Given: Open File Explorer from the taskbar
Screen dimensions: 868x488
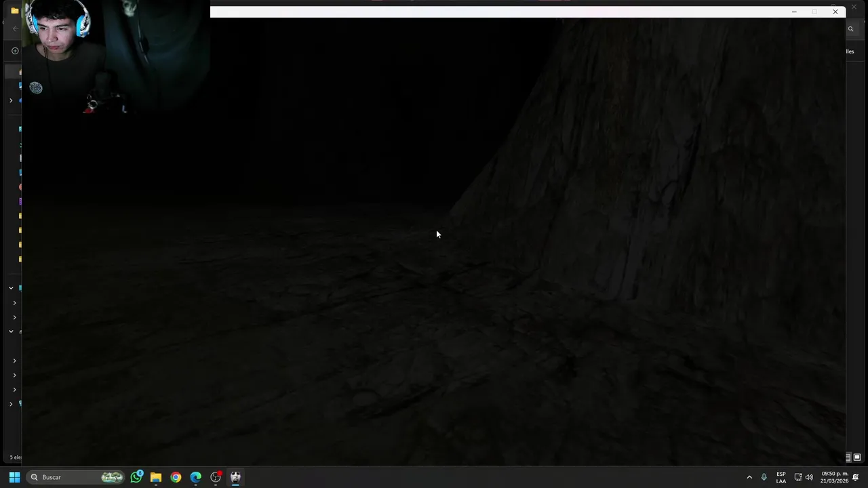Looking at the screenshot, I should tap(156, 477).
